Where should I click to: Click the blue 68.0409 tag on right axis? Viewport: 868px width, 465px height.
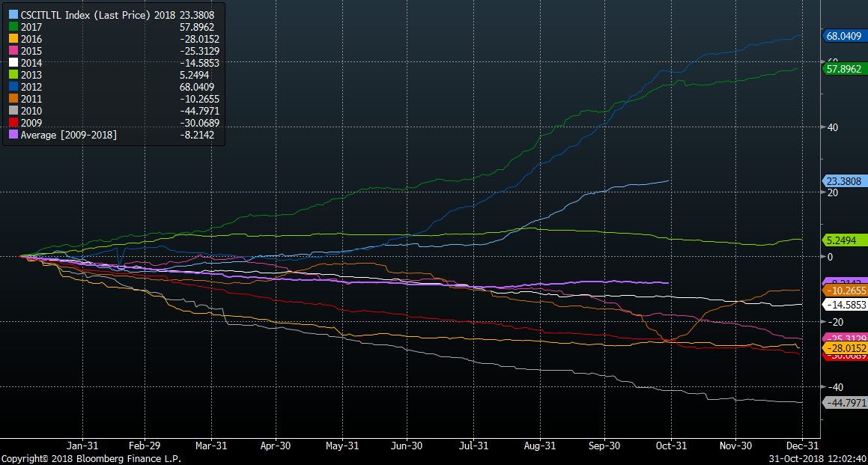[x=845, y=35]
